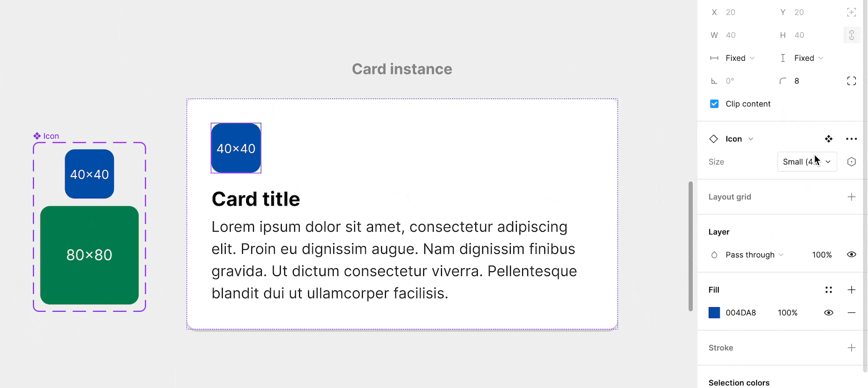Remove the 004DA8 fill with minus button
Viewport: 868px width, 388px height.
(851, 312)
